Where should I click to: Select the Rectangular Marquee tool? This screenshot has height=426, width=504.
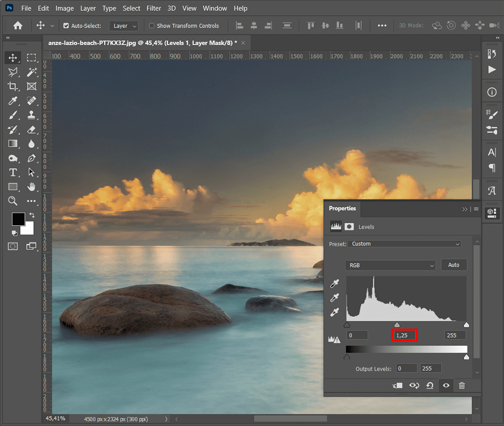click(31, 58)
